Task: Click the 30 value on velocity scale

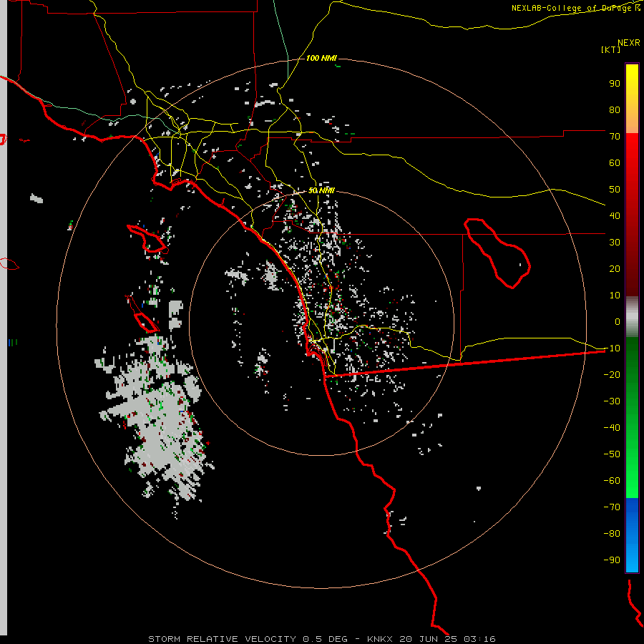Action: coord(615,243)
